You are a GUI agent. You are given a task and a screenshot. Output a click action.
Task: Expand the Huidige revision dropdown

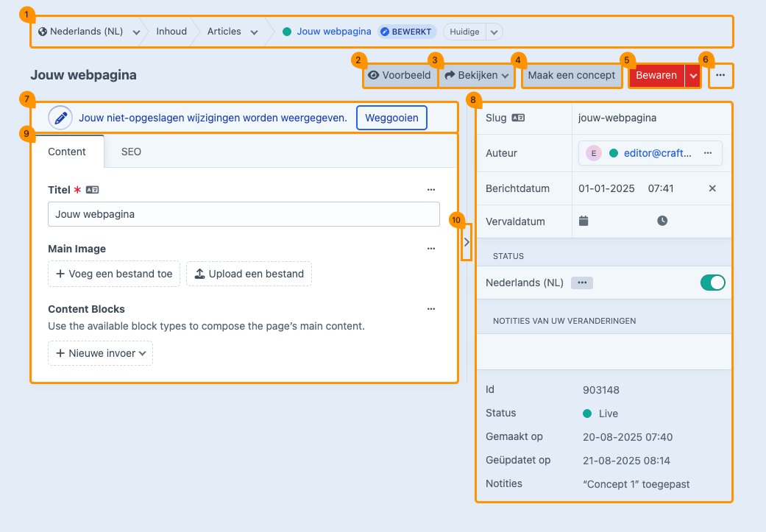click(x=494, y=32)
